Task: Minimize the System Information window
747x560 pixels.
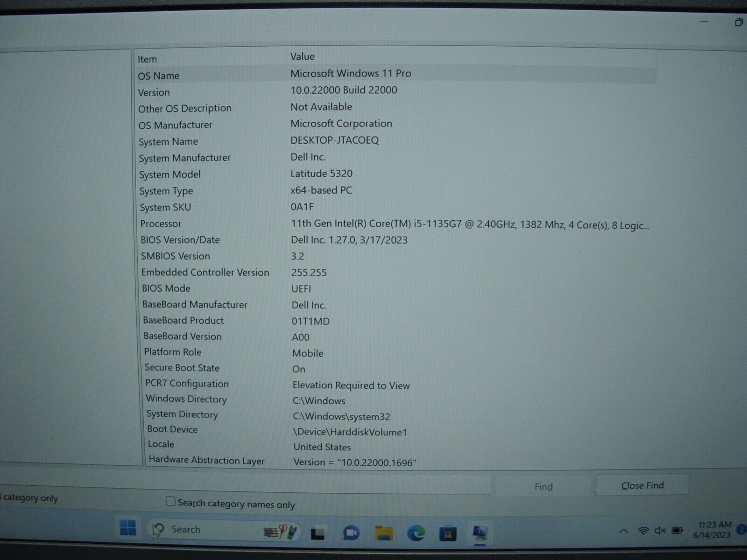Action: coord(705,21)
